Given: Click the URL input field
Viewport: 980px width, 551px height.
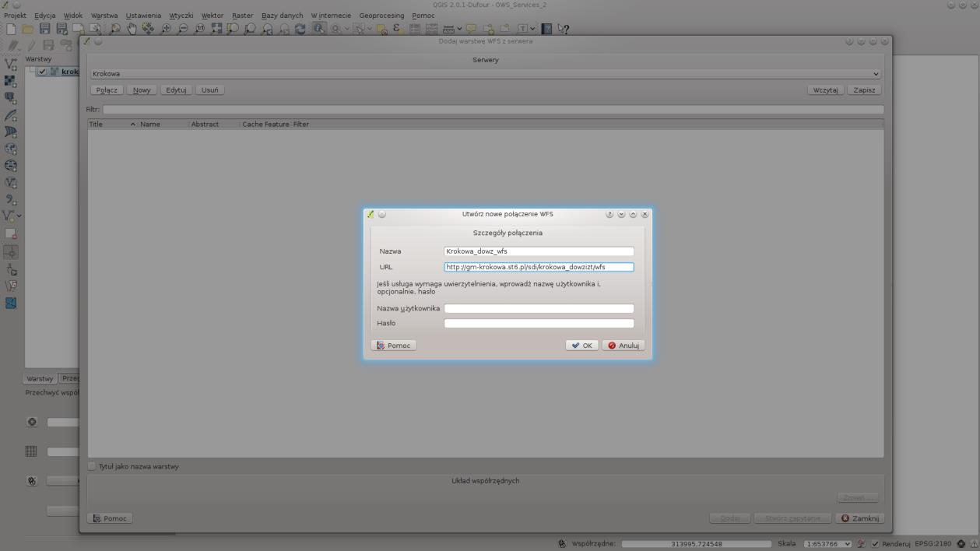Looking at the screenshot, I should click(x=539, y=267).
